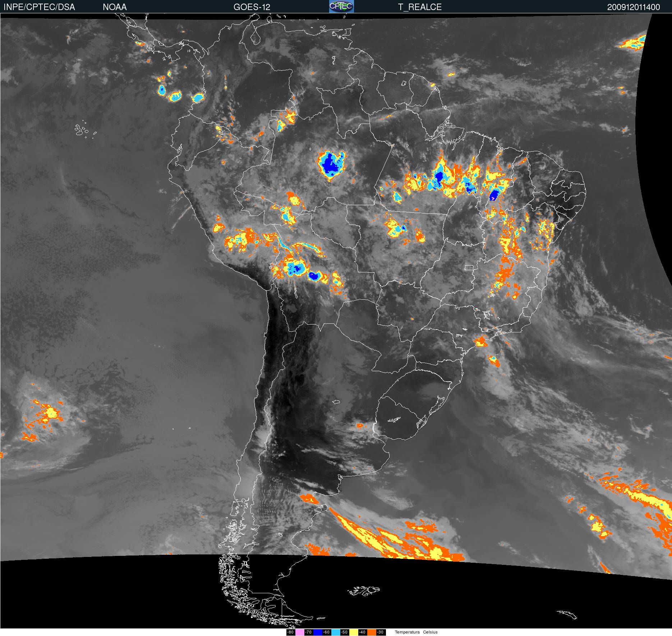The width and height of the screenshot is (672, 636).
Task: Select the light blue legend swatch
Action: point(336,632)
